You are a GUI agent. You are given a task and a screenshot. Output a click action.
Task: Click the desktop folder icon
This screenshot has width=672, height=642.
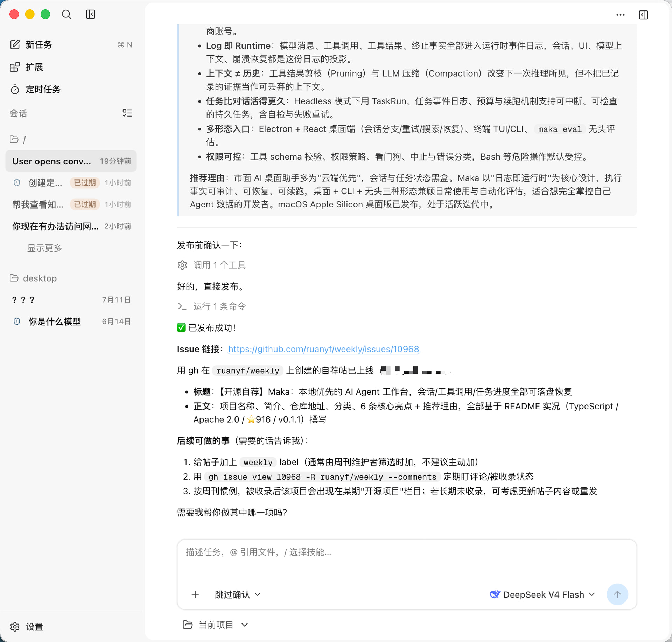click(14, 278)
